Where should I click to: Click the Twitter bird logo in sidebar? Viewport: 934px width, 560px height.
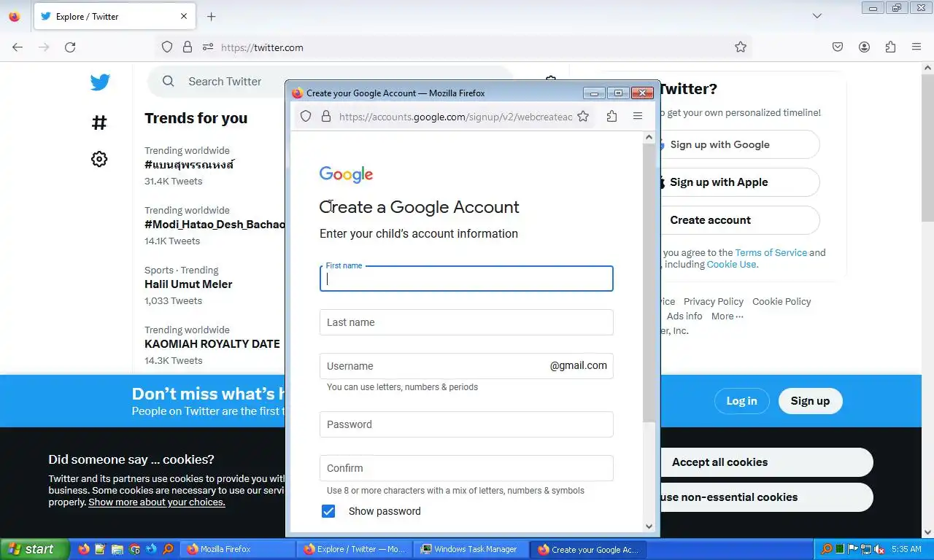100,82
